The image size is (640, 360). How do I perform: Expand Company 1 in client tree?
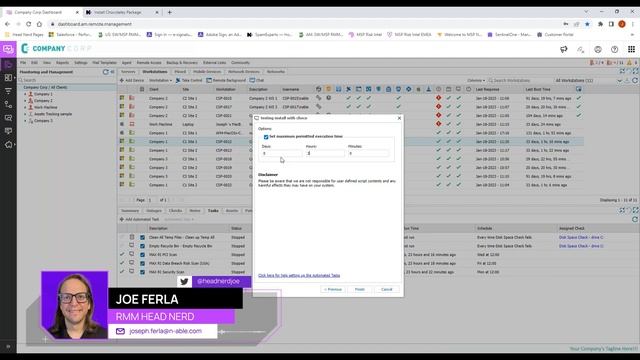tap(25, 94)
